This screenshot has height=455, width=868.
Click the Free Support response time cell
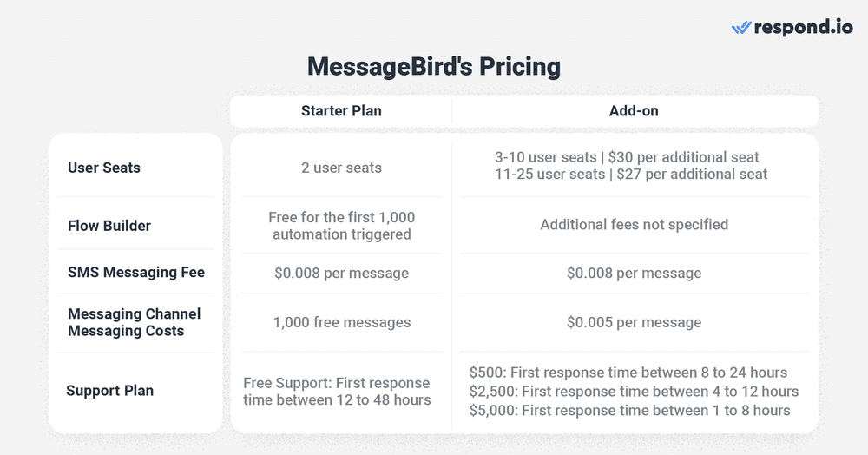click(x=337, y=392)
